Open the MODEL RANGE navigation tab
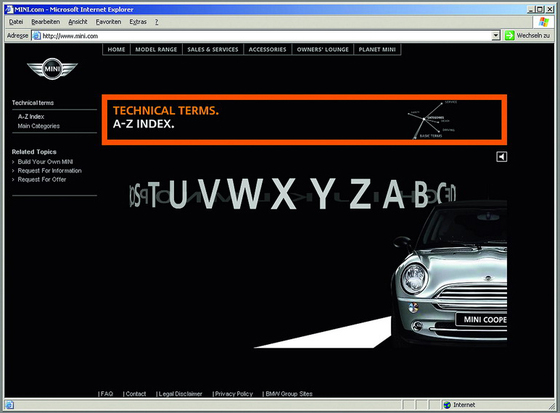The width and height of the screenshot is (560, 413). [x=156, y=49]
